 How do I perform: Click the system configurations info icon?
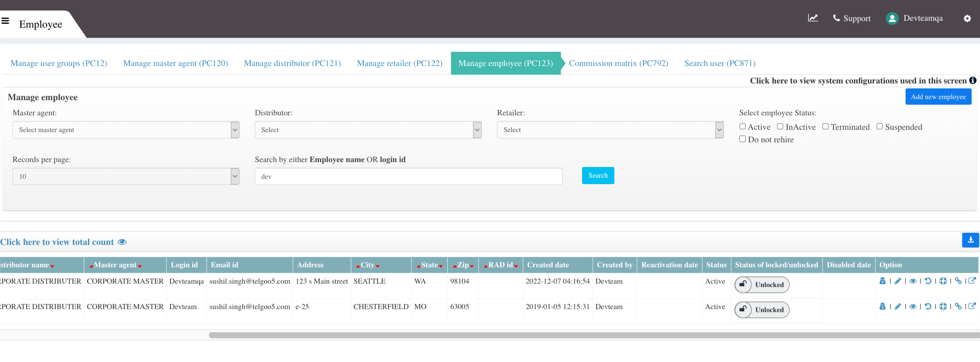tap(973, 80)
